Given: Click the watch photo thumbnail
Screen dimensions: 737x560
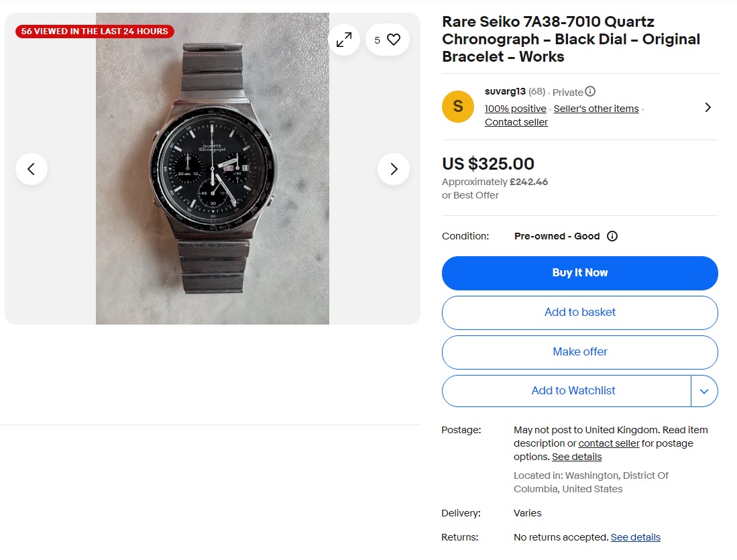Looking at the screenshot, I should click(213, 167).
